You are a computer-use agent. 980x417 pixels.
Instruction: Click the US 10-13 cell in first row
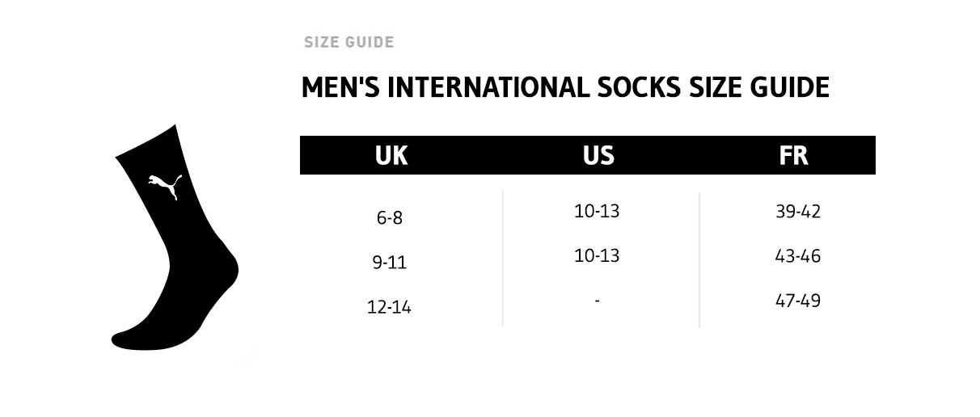point(597,212)
